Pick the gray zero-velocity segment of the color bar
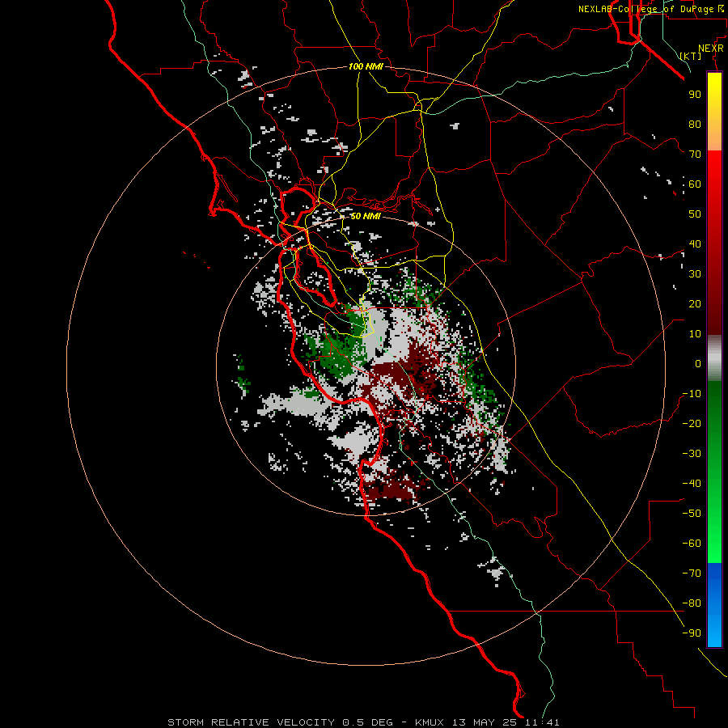 (x=714, y=358)
